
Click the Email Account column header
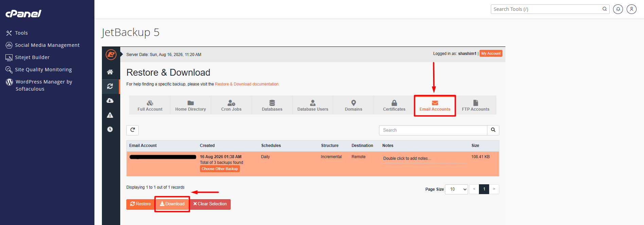click(143, 146)
